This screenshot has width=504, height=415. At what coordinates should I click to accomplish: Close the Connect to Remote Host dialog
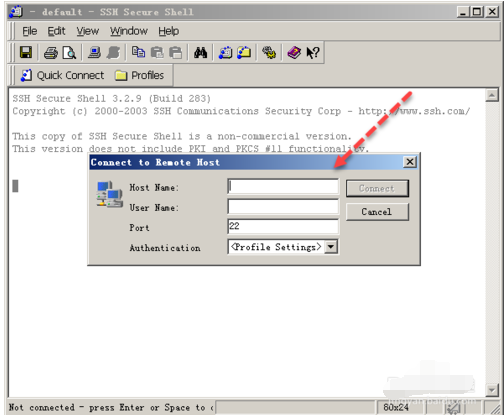(410, 162)
